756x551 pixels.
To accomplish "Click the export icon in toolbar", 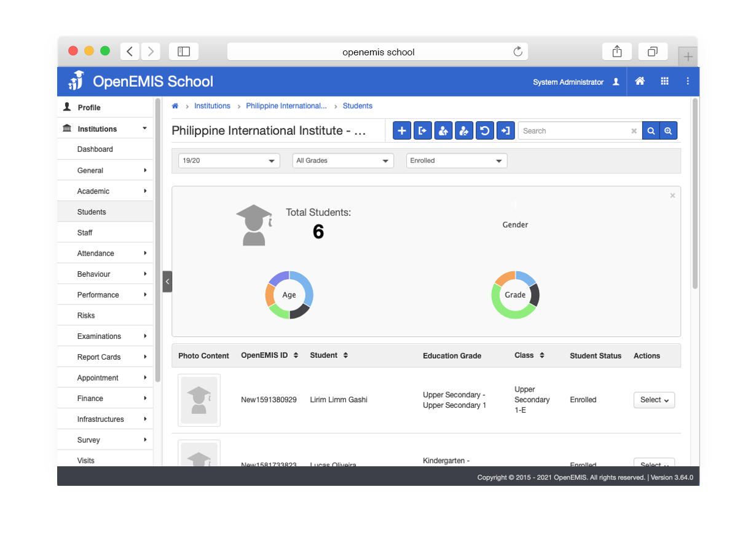I will [422, 130].
